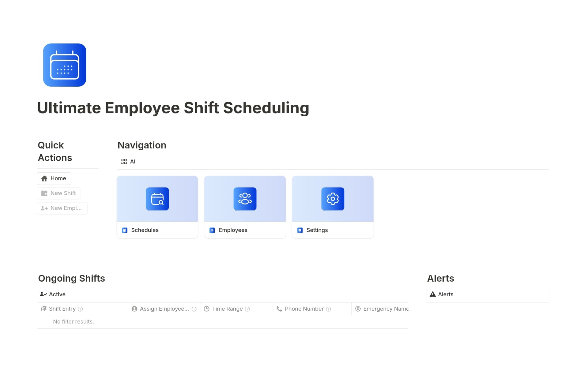The height and width of the screenshot is (367, 588).
Task: Open the Shift Entry column options
Action: (62, 309)
